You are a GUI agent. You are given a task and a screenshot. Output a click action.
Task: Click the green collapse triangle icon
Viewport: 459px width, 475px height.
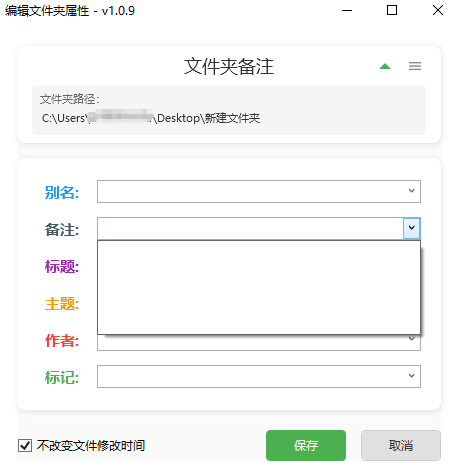pos(385,66)
